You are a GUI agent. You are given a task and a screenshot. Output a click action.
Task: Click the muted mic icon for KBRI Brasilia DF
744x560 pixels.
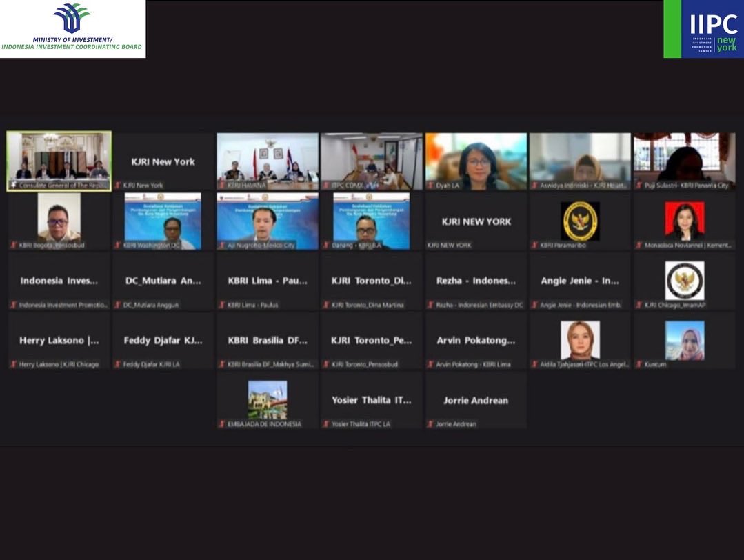pyautogui.click(x=221, y=364)
